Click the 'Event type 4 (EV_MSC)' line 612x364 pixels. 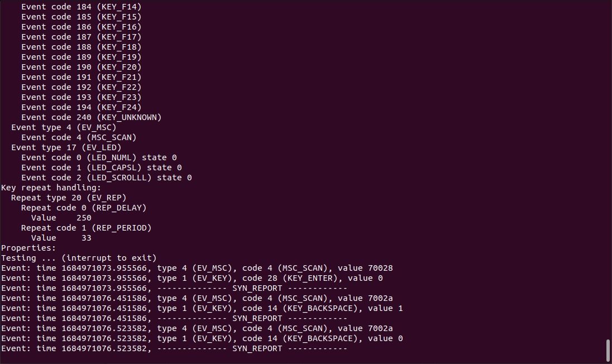point(64,127)
